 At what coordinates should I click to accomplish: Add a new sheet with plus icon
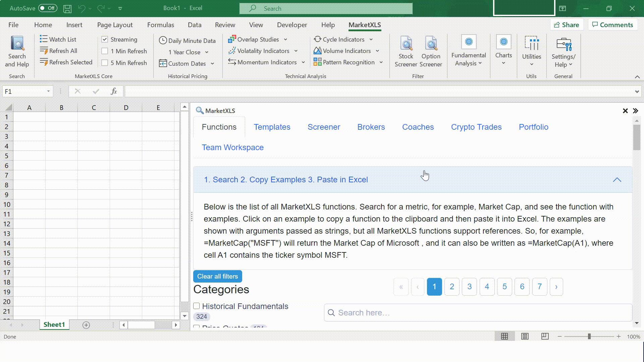[x=86, y=325]
